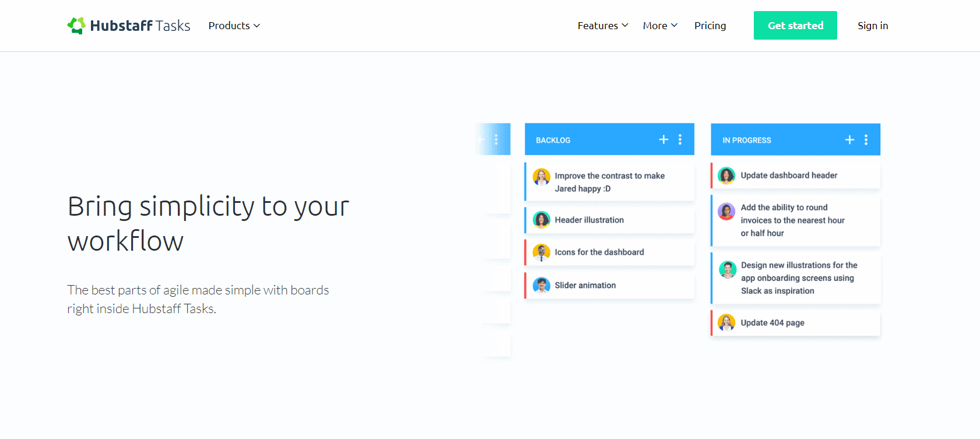Image resolution: width=980 pixels, height=439 pixels.
Task: Click avatar on 'Improve the contrast' card
Action: pos(542,177)
